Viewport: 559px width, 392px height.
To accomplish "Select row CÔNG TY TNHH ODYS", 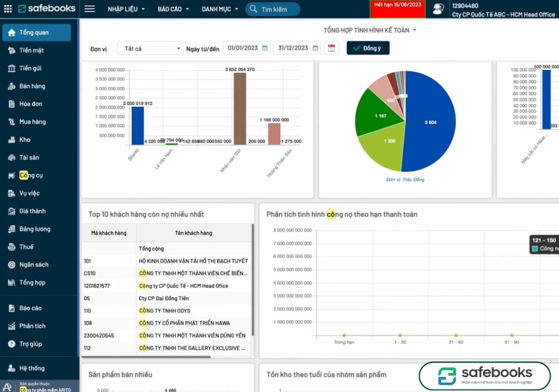I will (166, 311).
